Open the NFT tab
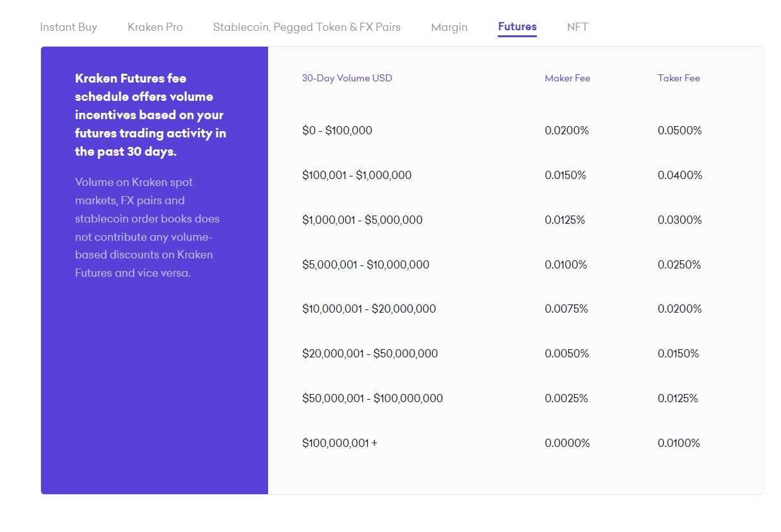 click(577, 27)
